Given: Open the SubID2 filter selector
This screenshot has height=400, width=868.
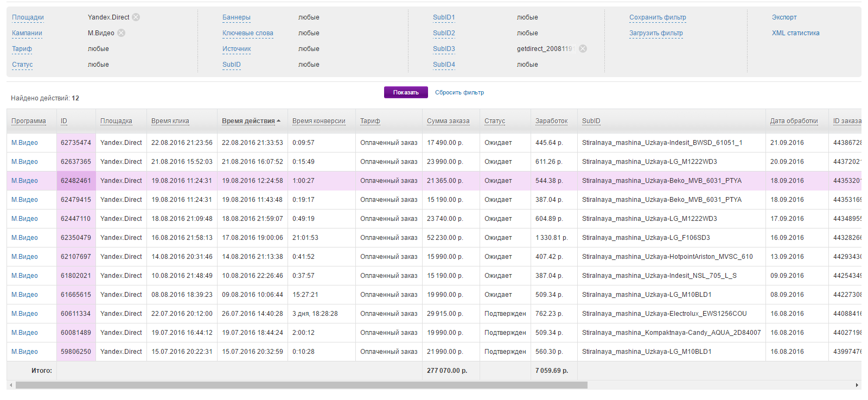Looking at the screenshot, I should tap(444, 33).
